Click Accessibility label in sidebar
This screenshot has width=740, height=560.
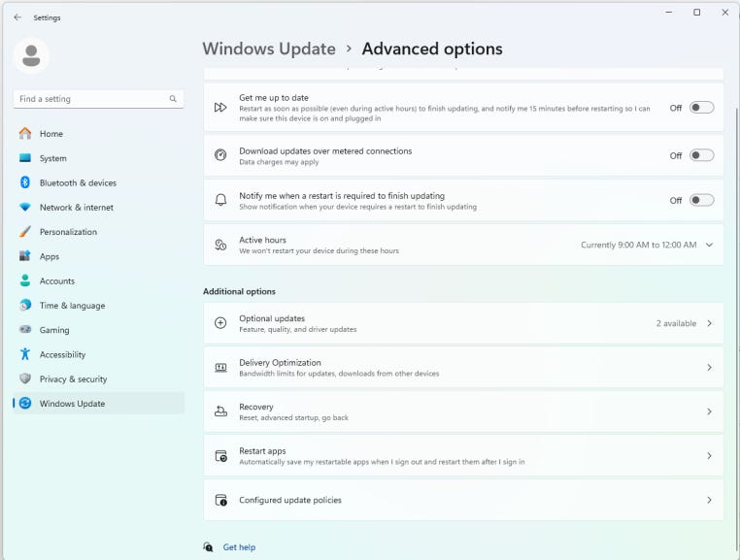[62, 355]
